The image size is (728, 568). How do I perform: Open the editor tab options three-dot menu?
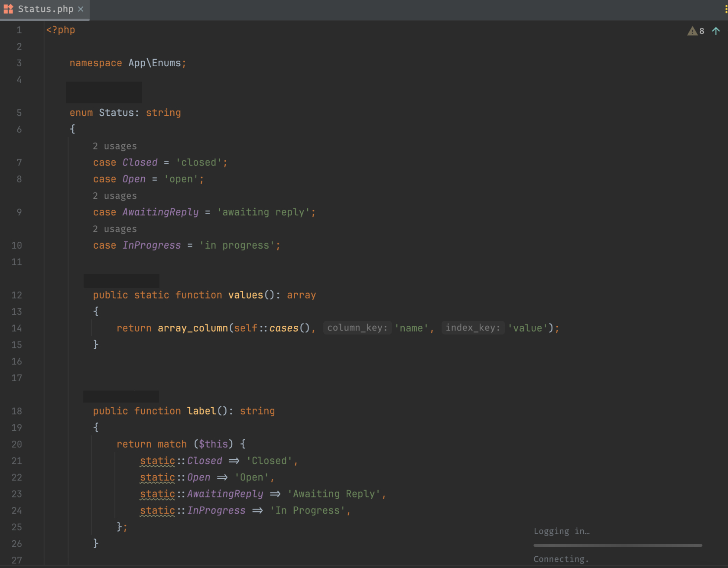[726, 9]
